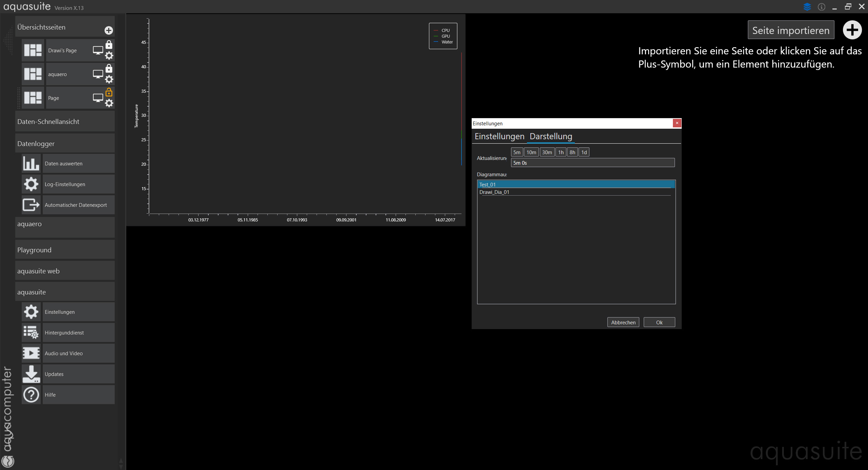This screenshot has width=868, height=470.
Task: Open Log-Einstellungen gear icon
Action: click(31, 184)
